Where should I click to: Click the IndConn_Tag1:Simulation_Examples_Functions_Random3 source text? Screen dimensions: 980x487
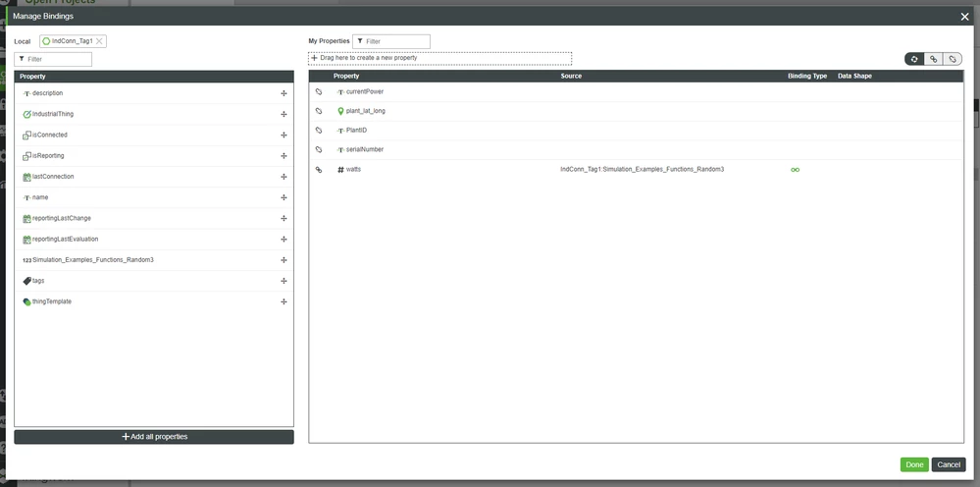point(642,170)
